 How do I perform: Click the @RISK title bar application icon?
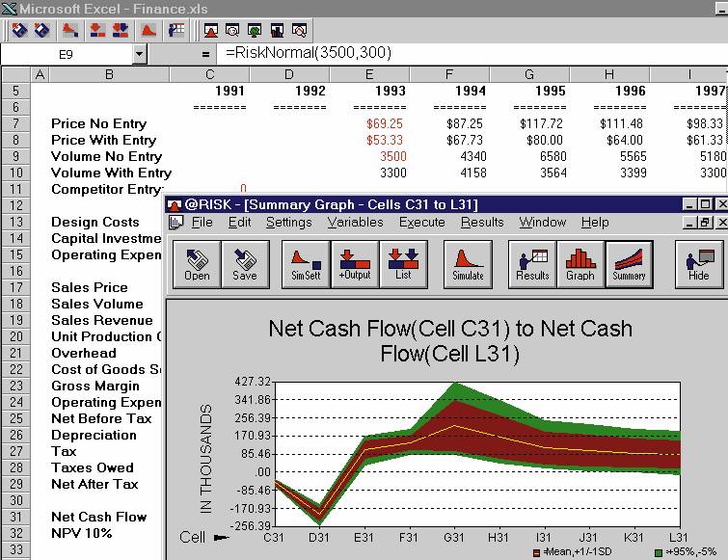coord(175,204)
